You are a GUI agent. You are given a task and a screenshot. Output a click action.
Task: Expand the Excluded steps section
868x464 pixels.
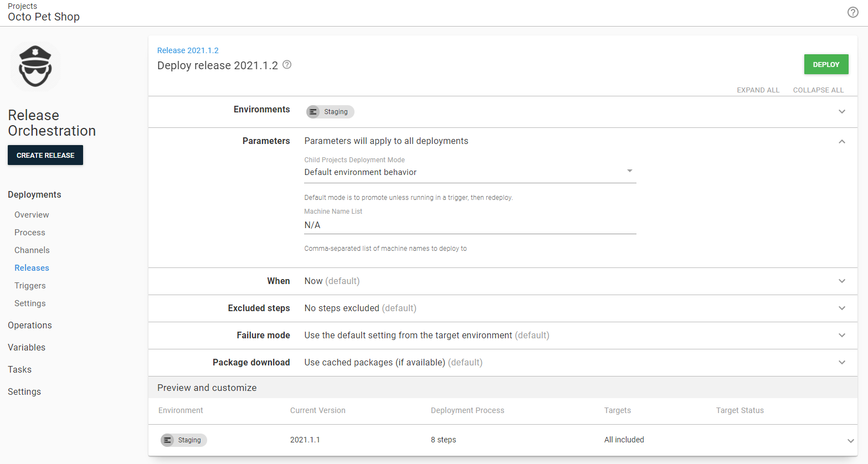841,308
